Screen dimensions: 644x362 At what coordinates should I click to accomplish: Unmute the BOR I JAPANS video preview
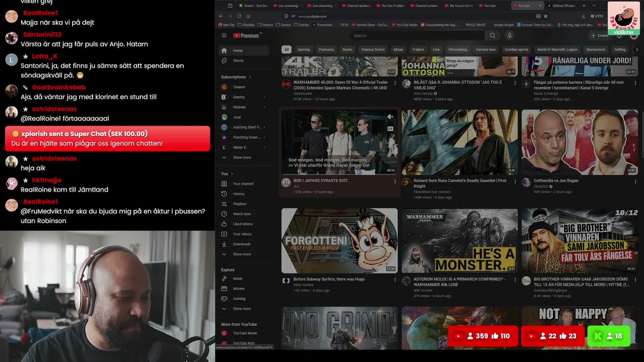pyautogui.click(x=390, y=117)
